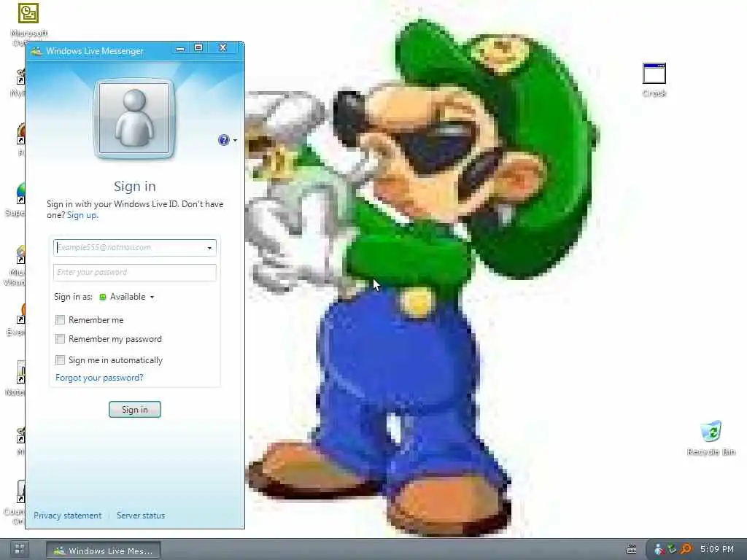Click the green Available status icon

pyautogui.click(x=102, y=297)
